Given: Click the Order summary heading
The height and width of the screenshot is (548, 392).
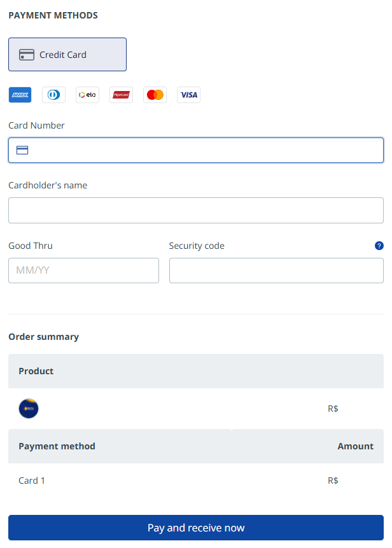Looking at the screenshot, I should point(43,337).
